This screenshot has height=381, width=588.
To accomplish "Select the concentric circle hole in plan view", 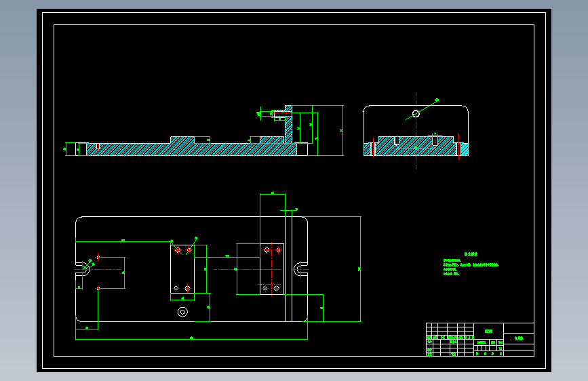I will point(182,312).
